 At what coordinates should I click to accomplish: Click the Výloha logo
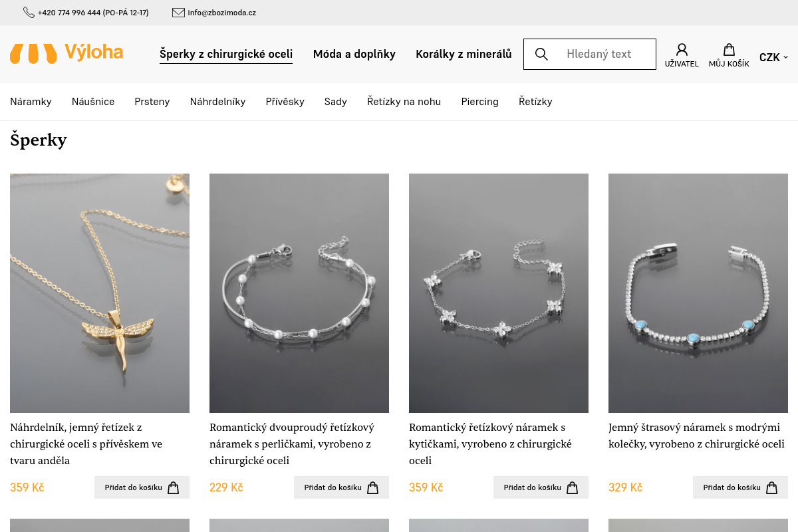66,53
